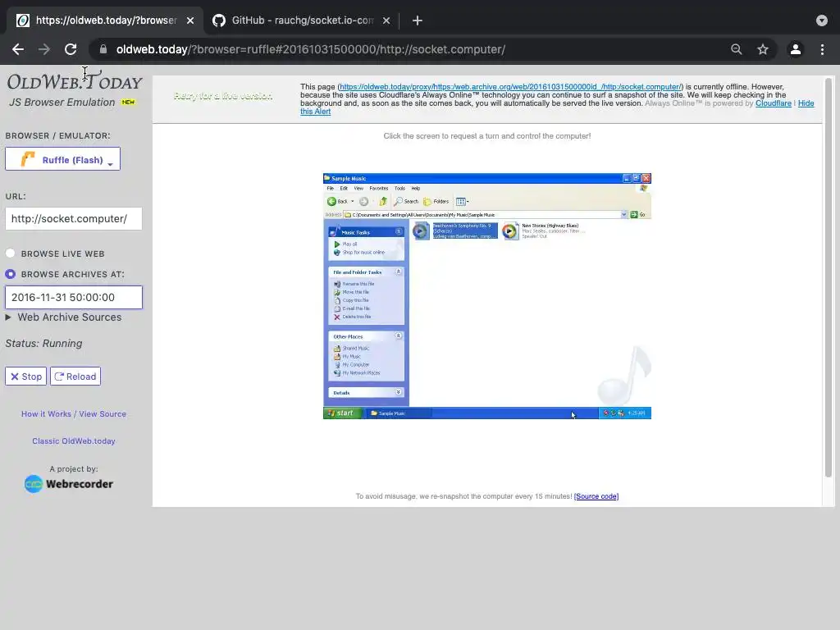Click the Forward arrow icon in Sample Music toolbar
Screen dimensions: 840x630
tap(363, 202)
